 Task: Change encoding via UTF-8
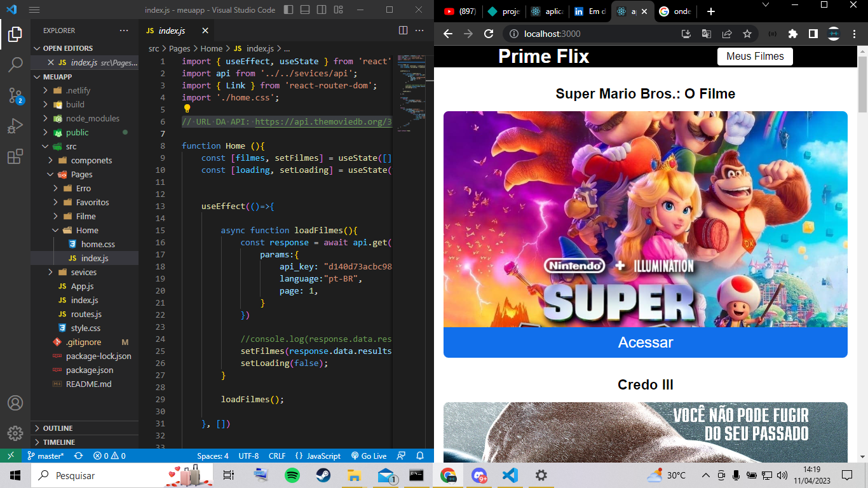click(248, 456)
